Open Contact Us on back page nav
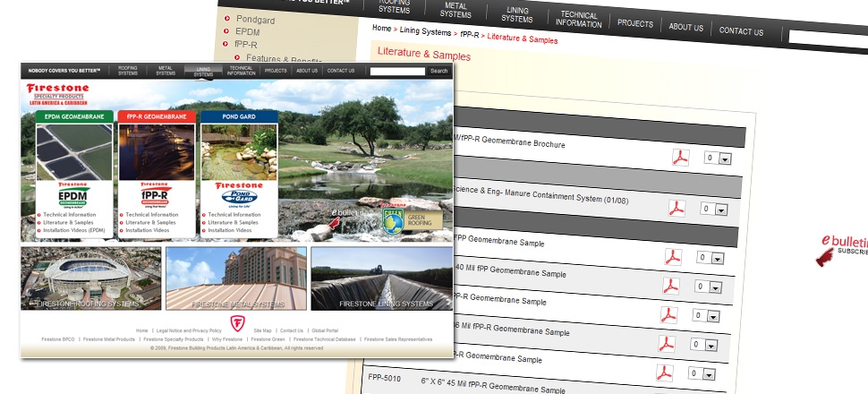Screen dimensions: 868x394 (741, 31)
